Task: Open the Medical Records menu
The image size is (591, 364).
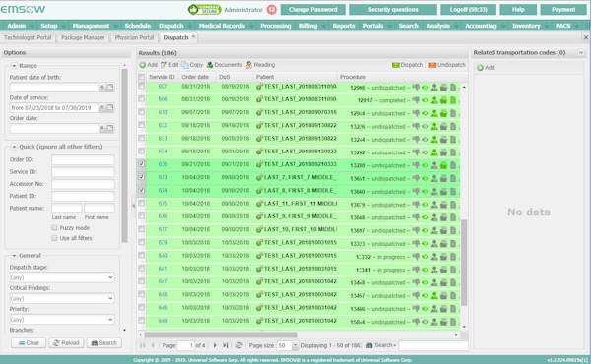Action: (222, 26)
